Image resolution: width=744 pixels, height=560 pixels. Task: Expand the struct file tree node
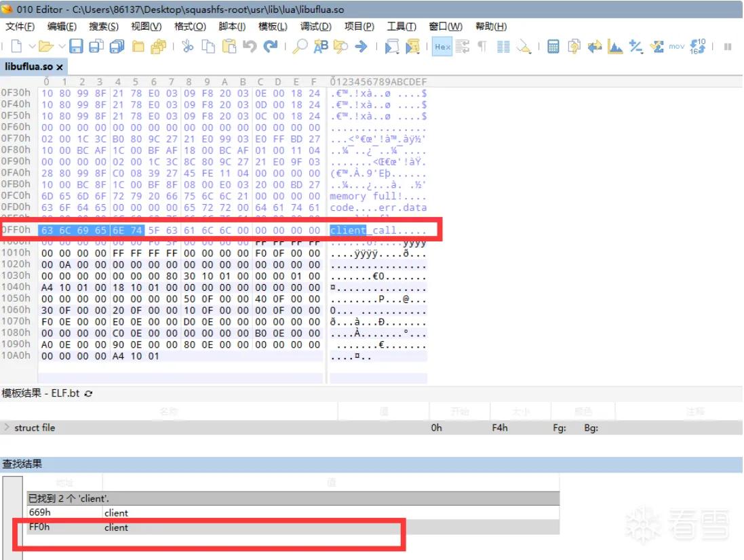coord(7,427)
